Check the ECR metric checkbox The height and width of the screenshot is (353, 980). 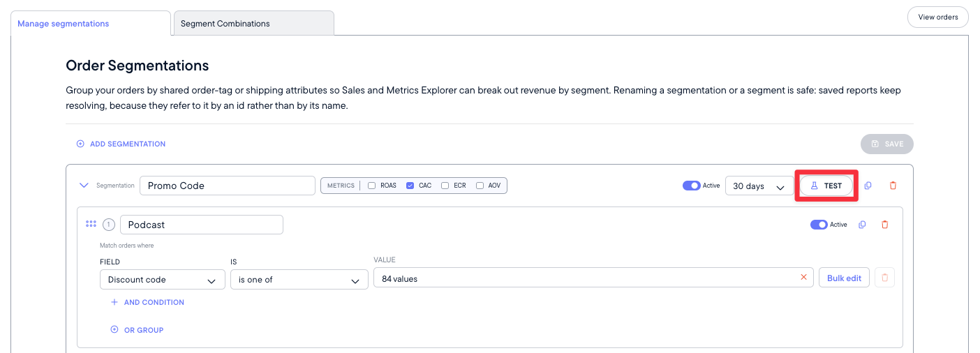pos(445,186)
